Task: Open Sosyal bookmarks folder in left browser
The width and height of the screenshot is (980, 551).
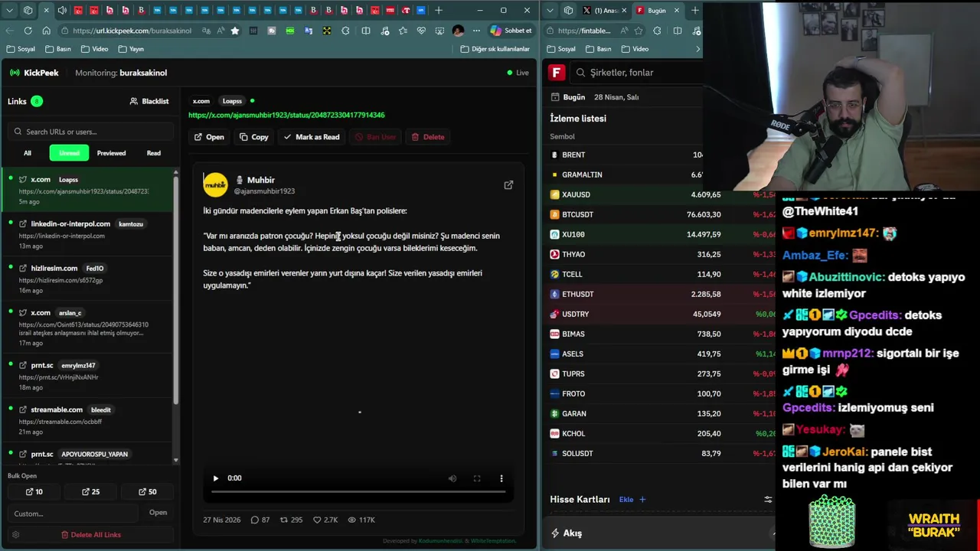Action: (21, 49)
